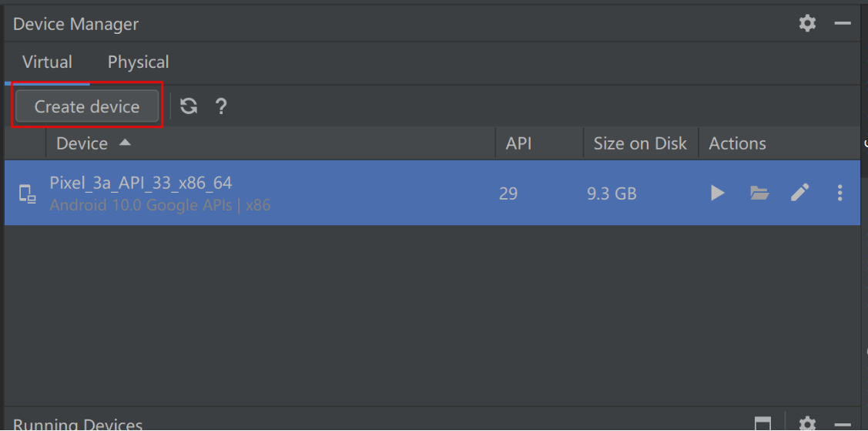
Task: Select the Pixel_3a_API_33_x86_64 device row
Action: tap(432, 193)
